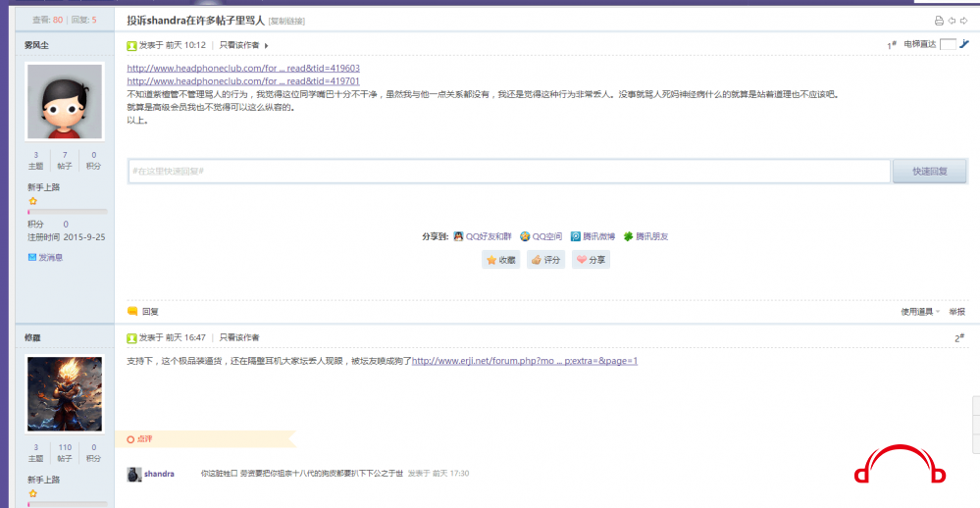Screen dimensions: 980x508
Task: Click the 2# floor number link
Action: [x=959, y=337]
